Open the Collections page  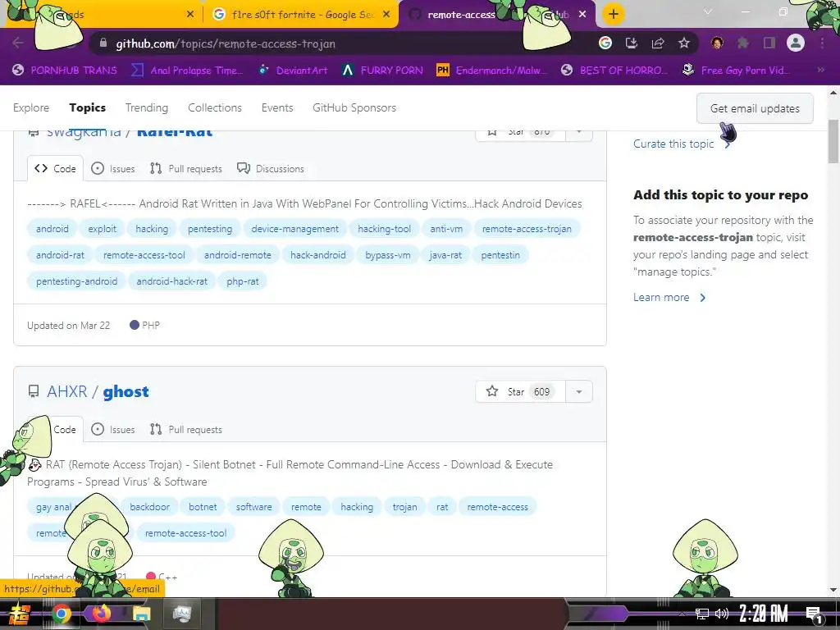(215, 107)
